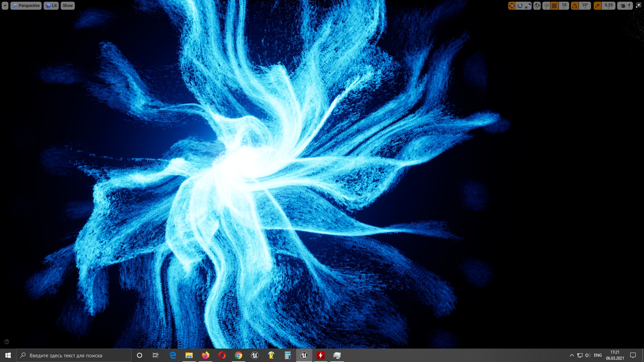Expand the viewport options arrow menu
644x362 pixels.
pos(5,6)
